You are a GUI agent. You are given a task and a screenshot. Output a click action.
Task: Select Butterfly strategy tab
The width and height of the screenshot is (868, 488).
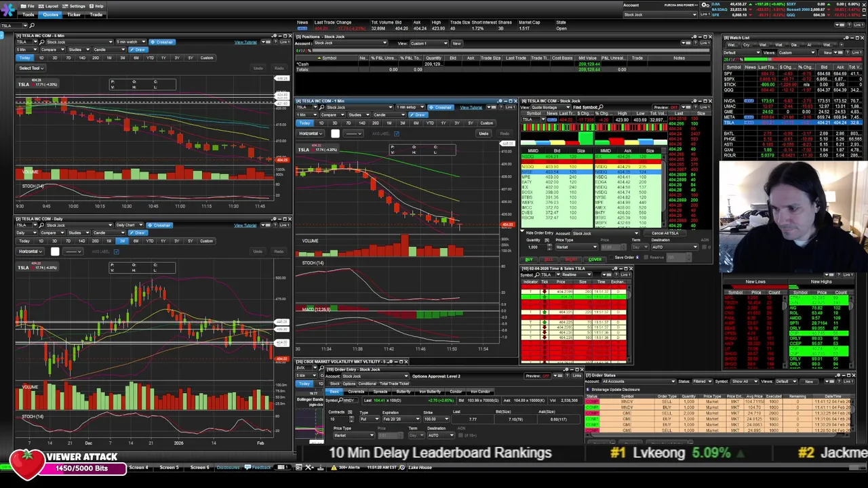point(403,392)
